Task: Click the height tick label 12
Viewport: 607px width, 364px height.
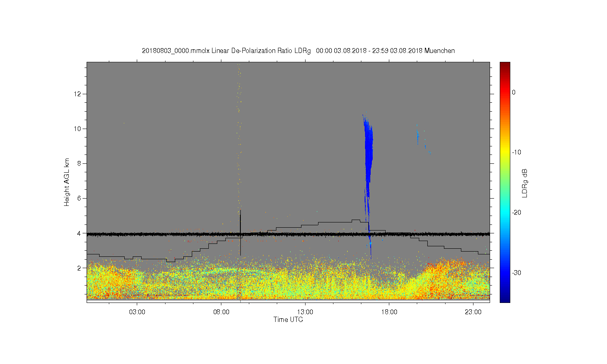Action: tap(79, 94)
